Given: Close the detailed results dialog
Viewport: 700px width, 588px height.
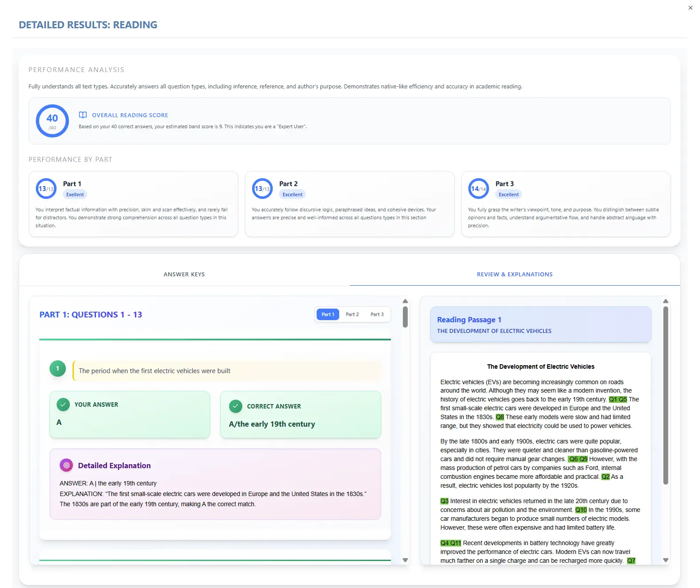Looking at the screenshot, I should pyautogui.click(x=690, y=8).
